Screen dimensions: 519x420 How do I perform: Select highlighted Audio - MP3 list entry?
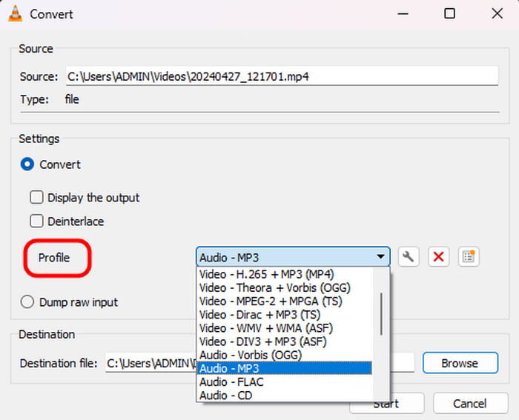click(285, 368)
